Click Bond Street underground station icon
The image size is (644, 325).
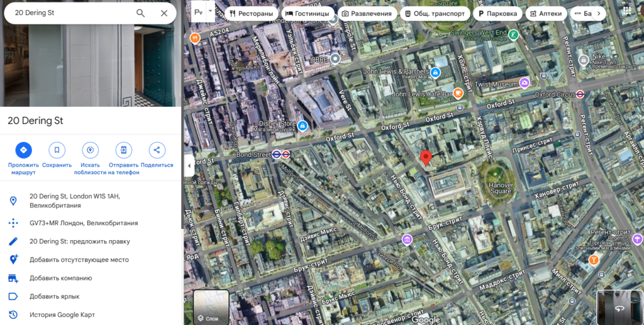pos(286,154)
